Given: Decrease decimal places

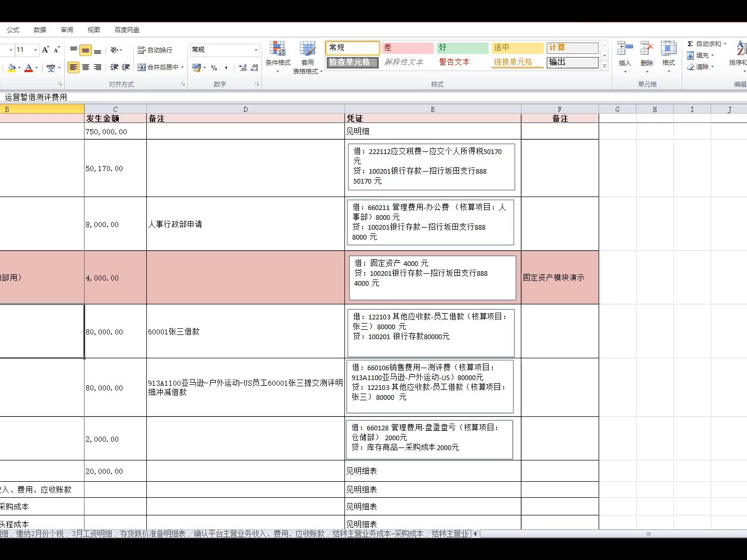Looking at the screenshot, I should click(254, 68).
